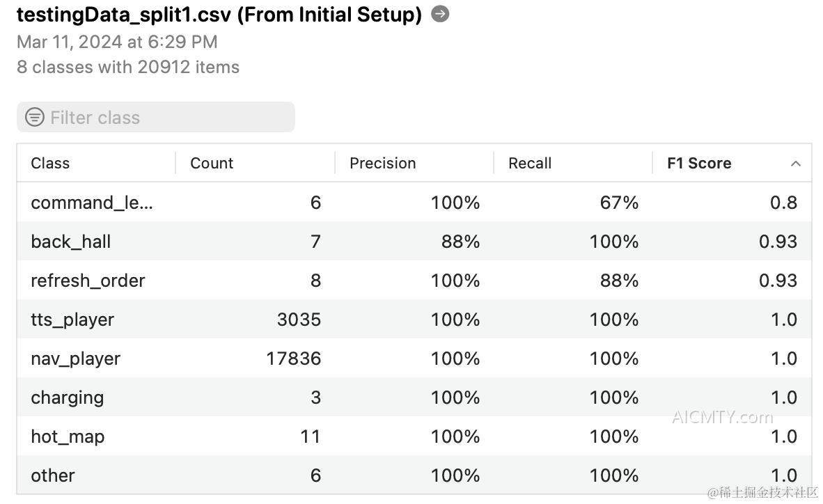Screen dimensions: 823x504
Task: Select the nav_player class row
Action: pyautogui.click(x=414, y=358)
